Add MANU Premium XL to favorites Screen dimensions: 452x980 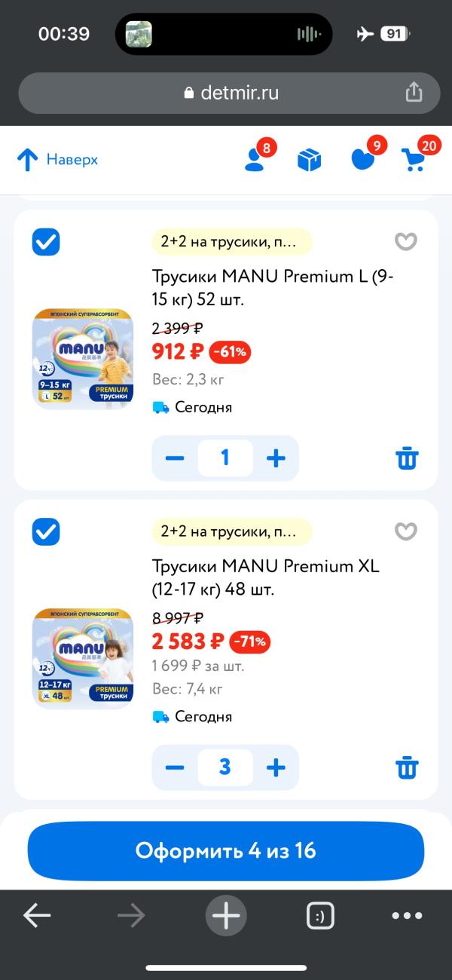pyautogui.click(x=406, y=531)
